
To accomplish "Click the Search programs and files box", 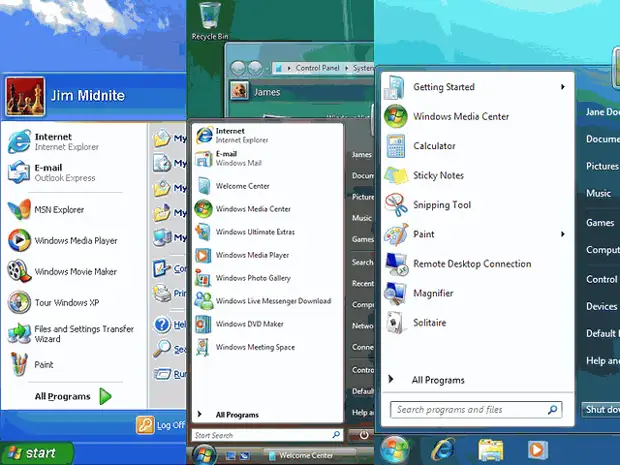I will (468, 410).
